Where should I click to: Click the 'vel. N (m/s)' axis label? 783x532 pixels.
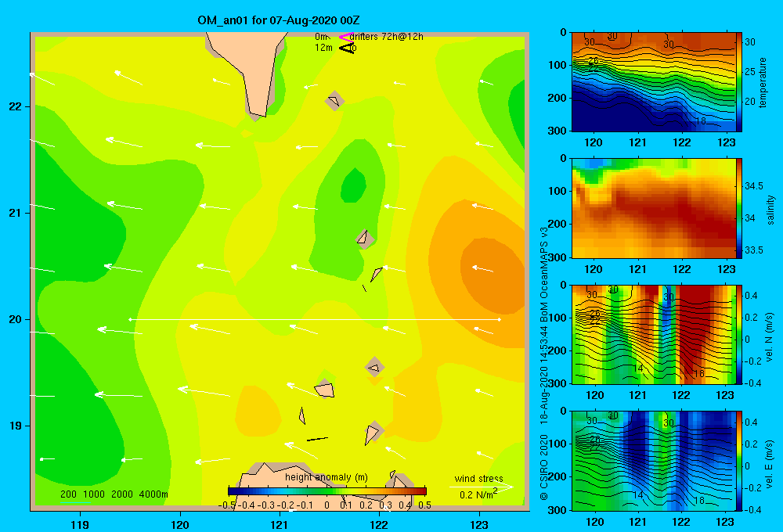(769, 337)
